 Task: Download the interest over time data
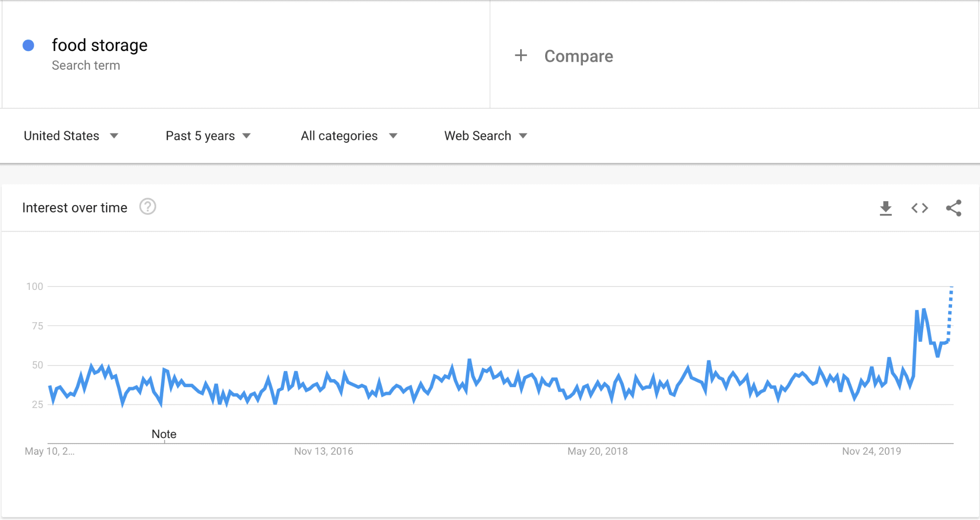pyautogui.click(x=885, y=208)
